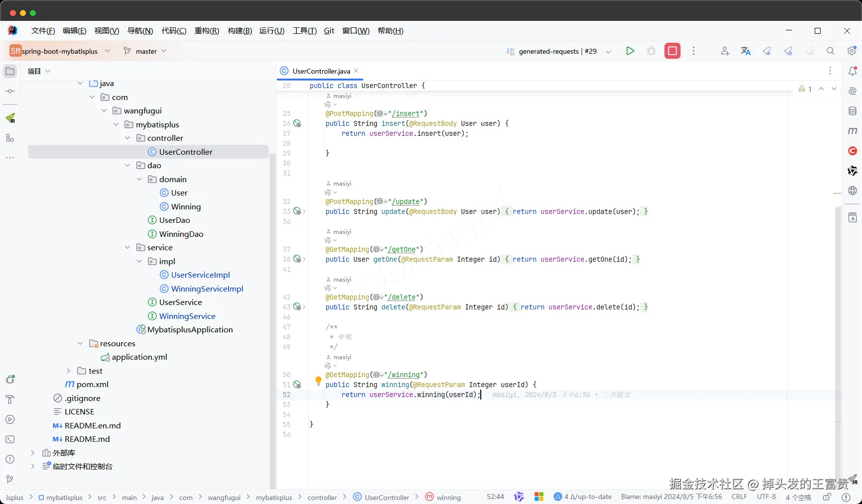Close the UserController.java tab

click(356, 71)
